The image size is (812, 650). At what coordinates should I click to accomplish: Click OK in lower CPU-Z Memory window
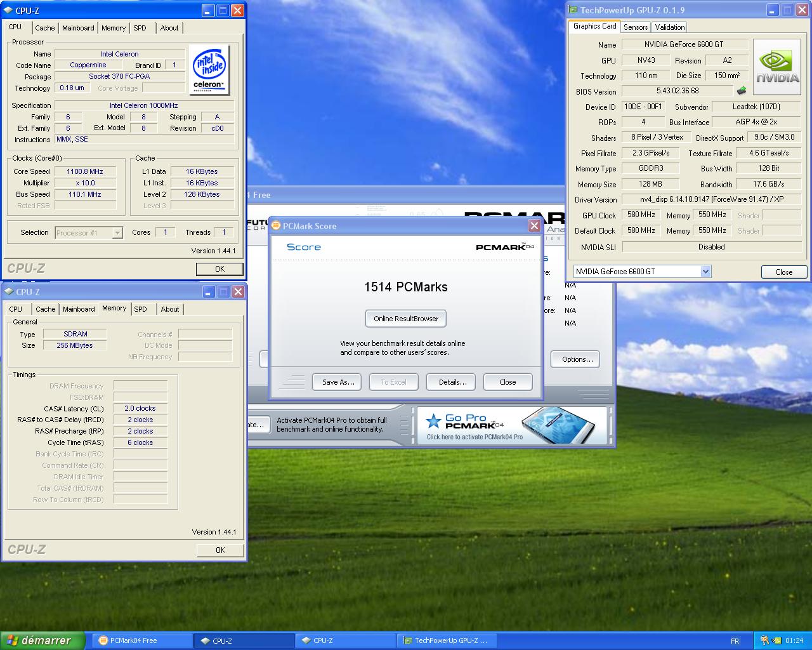tap(220, 550)
